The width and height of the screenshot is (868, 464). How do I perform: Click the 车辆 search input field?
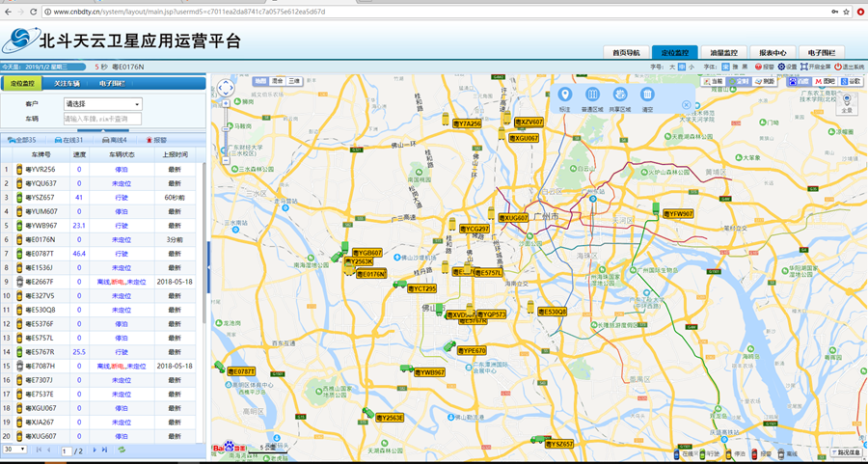click(102, 119)
